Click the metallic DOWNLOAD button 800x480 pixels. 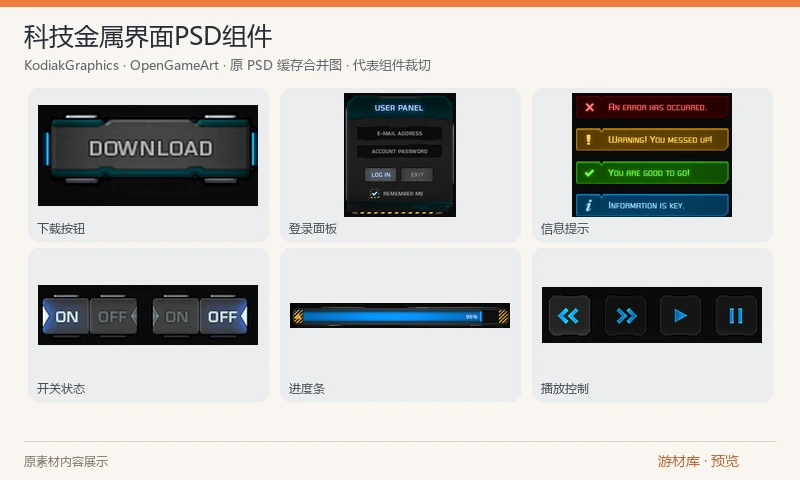[150, 148]
